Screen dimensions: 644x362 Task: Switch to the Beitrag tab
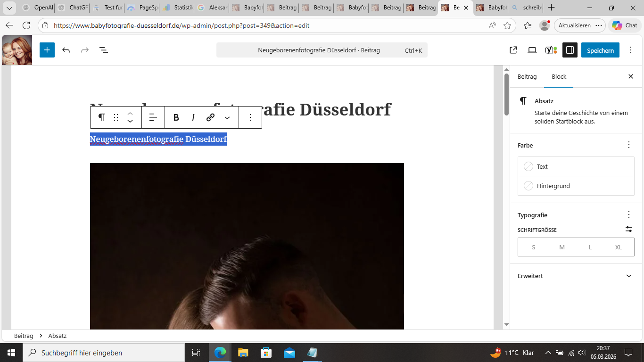pyautogui.click(x=527, y=76)
